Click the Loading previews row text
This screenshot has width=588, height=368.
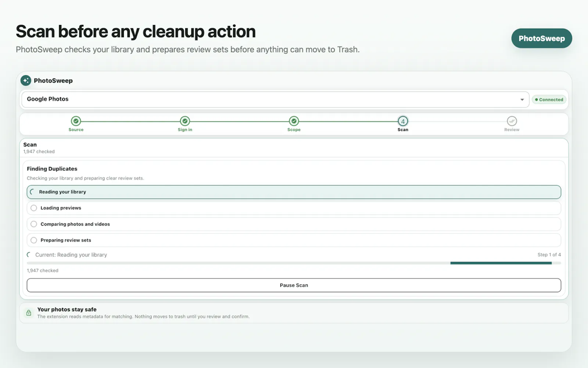click(61, 208)
